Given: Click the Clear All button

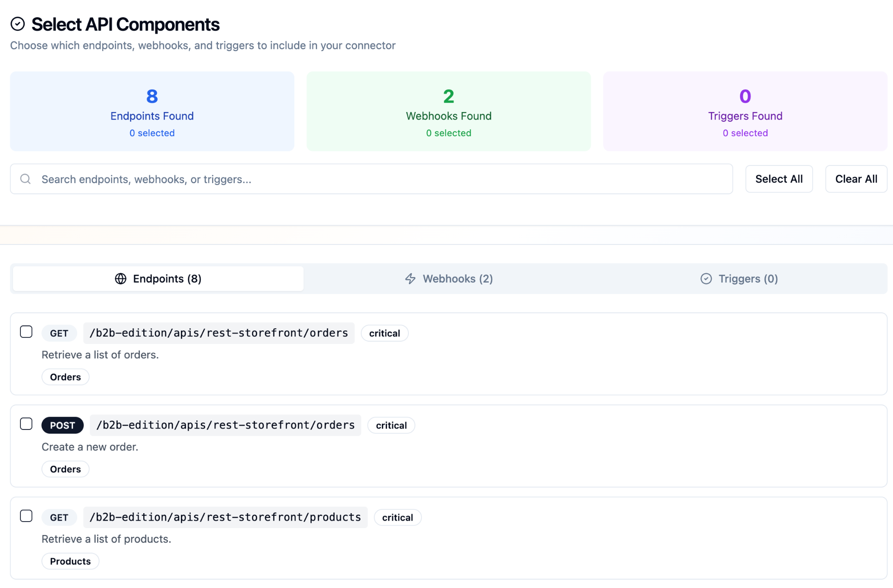Looking at the screenshot, I should (x=856, y=179).
